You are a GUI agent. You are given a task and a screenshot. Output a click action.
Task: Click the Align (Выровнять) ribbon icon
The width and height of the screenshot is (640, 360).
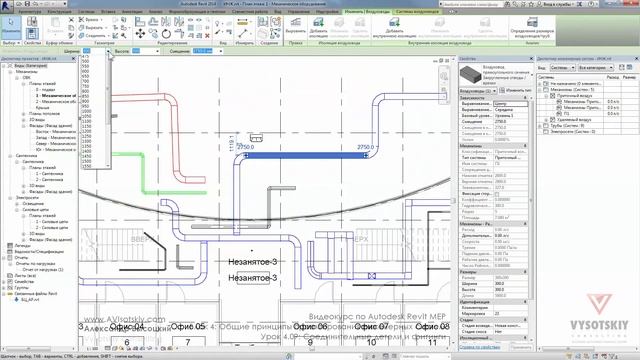296,25
